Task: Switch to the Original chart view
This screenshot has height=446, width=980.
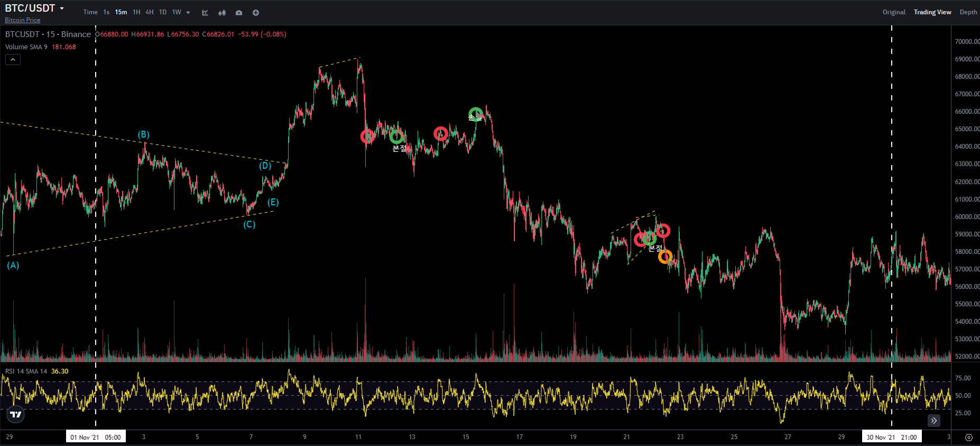Action: [x=894, y=12]
